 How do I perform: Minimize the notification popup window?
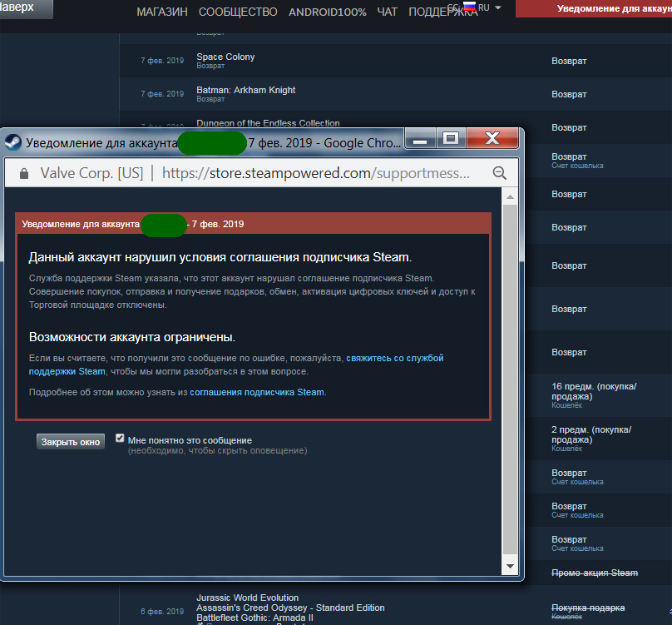pos(420,138)
